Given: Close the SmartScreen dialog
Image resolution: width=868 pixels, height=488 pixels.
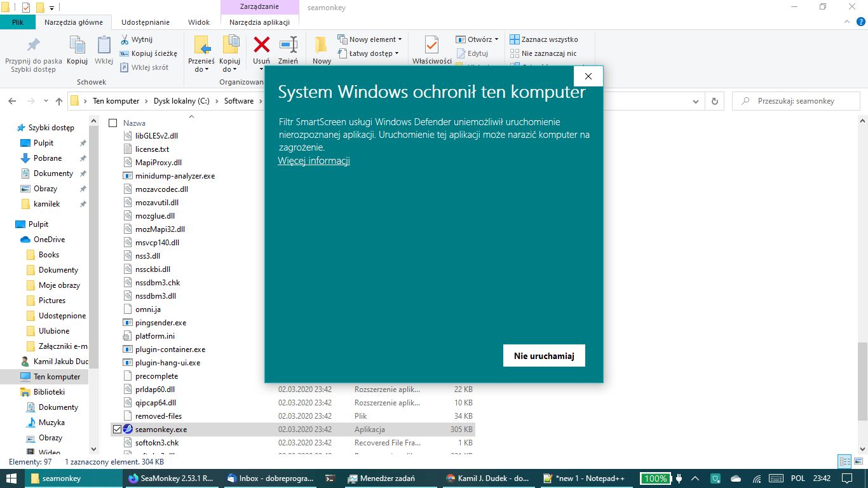Looking at the screenshot, I should [x=588, y=76].
